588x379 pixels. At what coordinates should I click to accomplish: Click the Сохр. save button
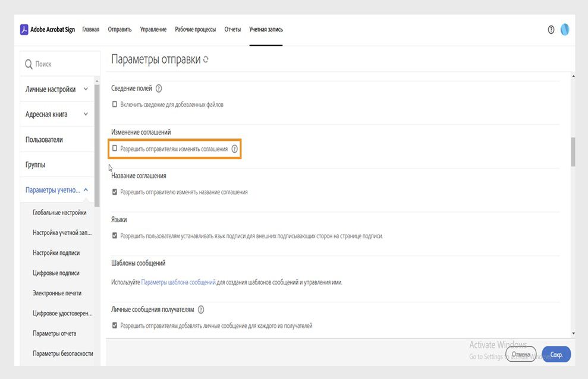(x=556, y=354)
